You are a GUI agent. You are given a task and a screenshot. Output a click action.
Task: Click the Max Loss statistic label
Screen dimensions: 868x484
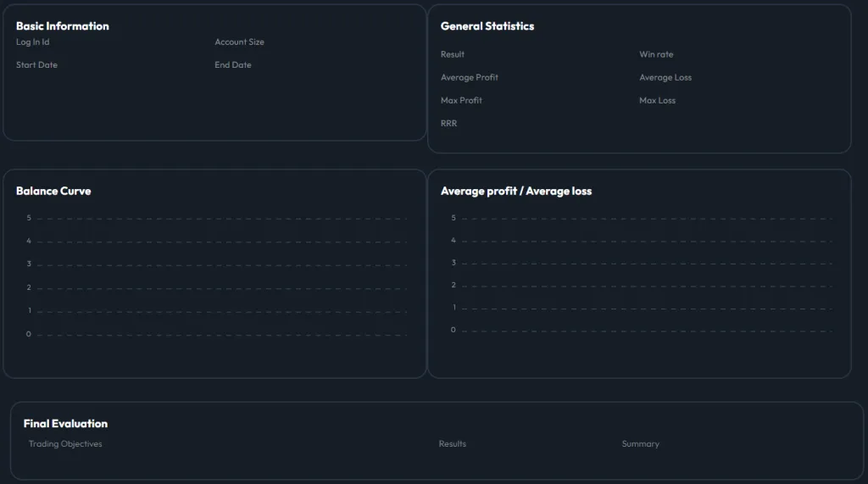657,100
